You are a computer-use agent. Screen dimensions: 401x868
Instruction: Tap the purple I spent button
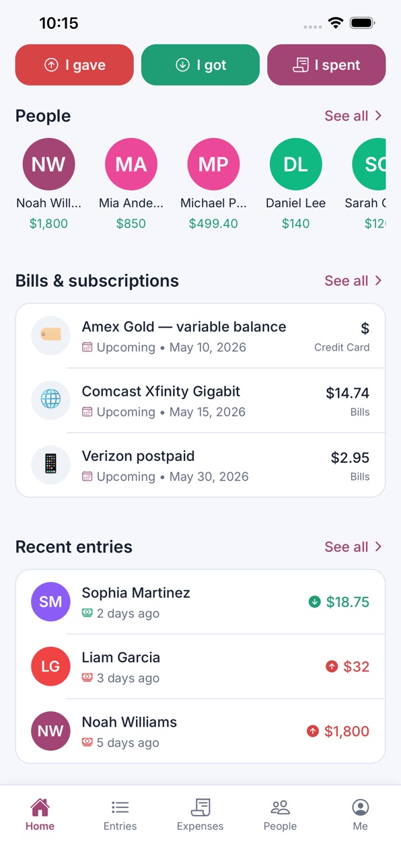pyautogui.click(x=326, y=65)
